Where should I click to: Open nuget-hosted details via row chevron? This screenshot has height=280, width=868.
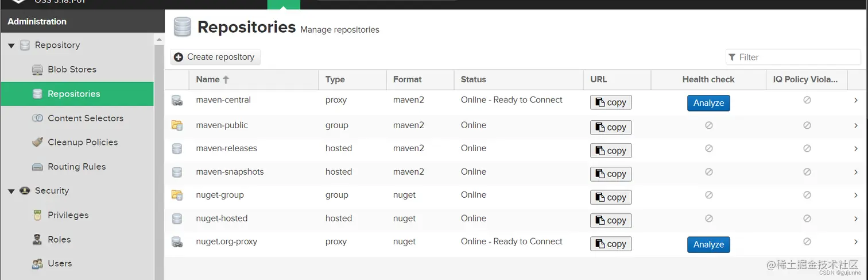[856, 218]
